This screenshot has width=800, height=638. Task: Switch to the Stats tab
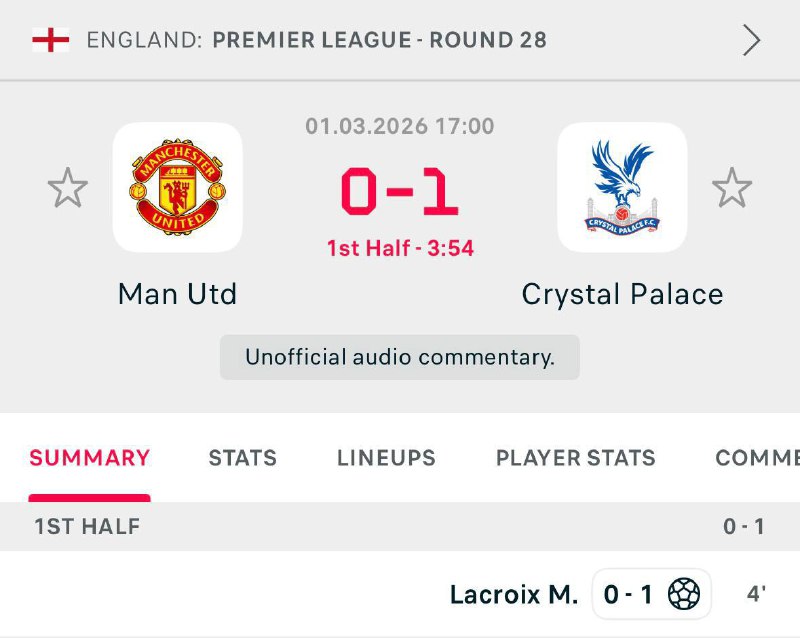243,458
